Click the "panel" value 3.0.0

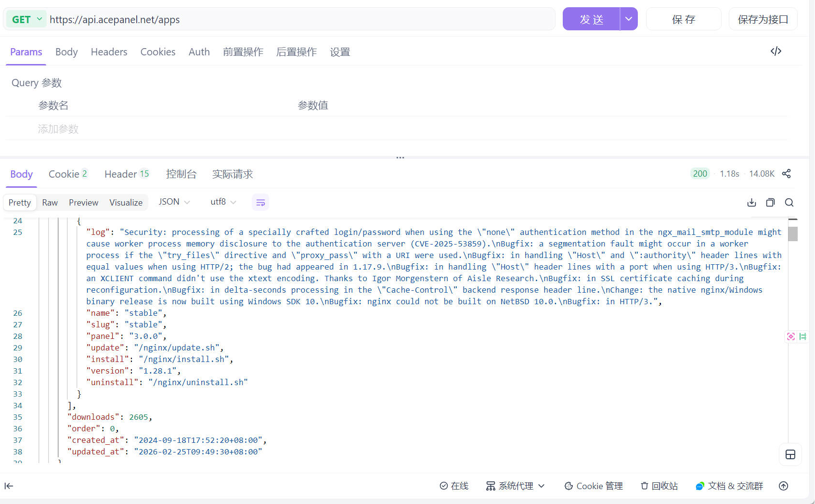tap(146, 336)
